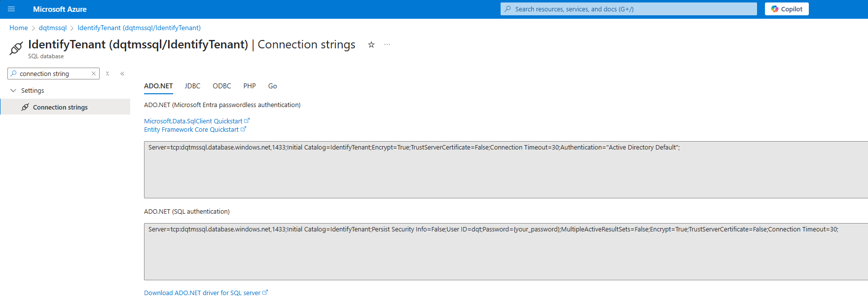Switch to the JDBC tab

192,86
